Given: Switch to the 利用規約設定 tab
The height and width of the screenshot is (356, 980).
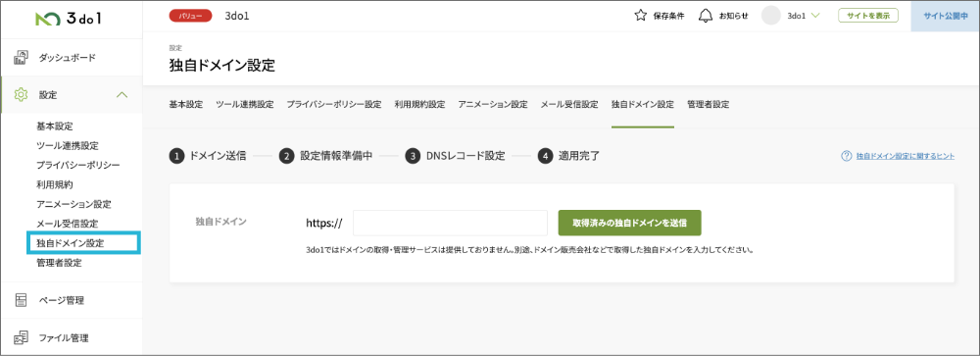Looking at the screenshot, I should (419, 105).
